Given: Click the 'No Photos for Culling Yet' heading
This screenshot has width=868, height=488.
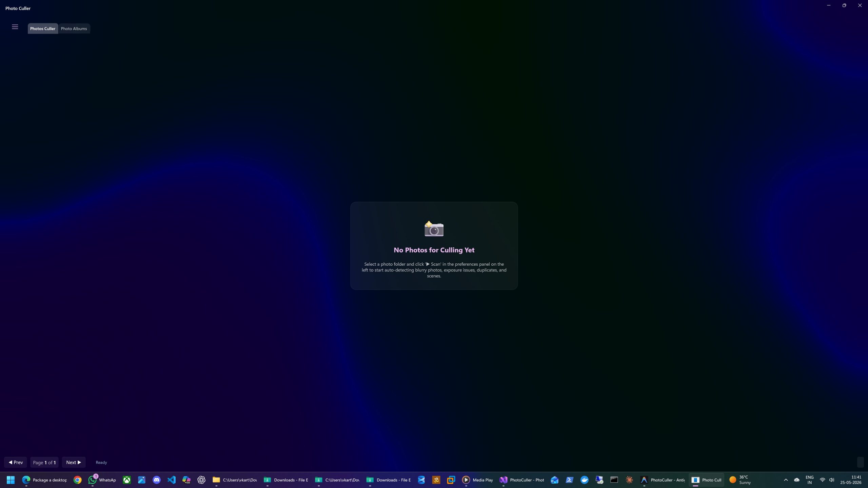Looking at the screenshot, I should coord(434,250).
